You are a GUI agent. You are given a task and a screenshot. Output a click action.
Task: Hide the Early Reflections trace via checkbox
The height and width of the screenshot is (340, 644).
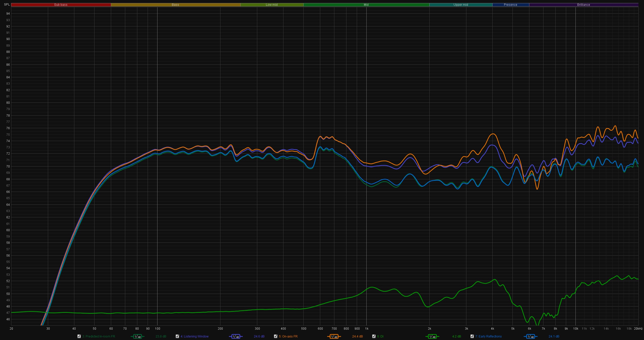(472, 336)
